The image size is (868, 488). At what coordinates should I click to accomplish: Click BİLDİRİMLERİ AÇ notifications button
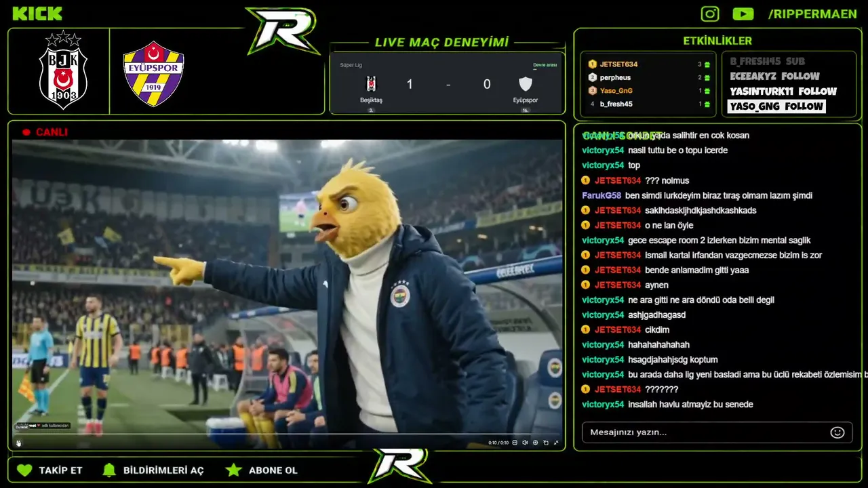click(x=153, y=470)
